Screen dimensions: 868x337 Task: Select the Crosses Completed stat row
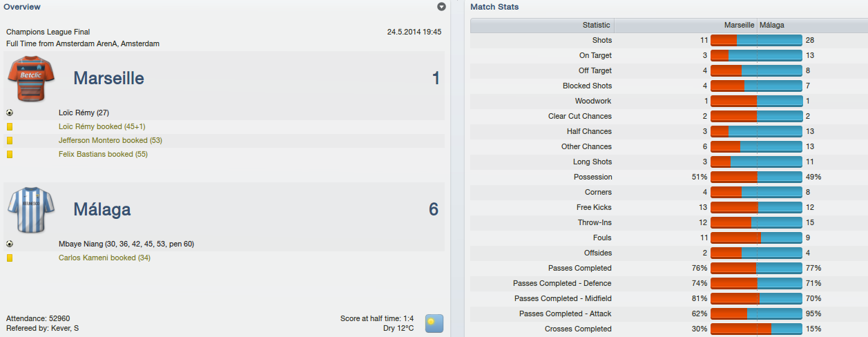point(669,329)
